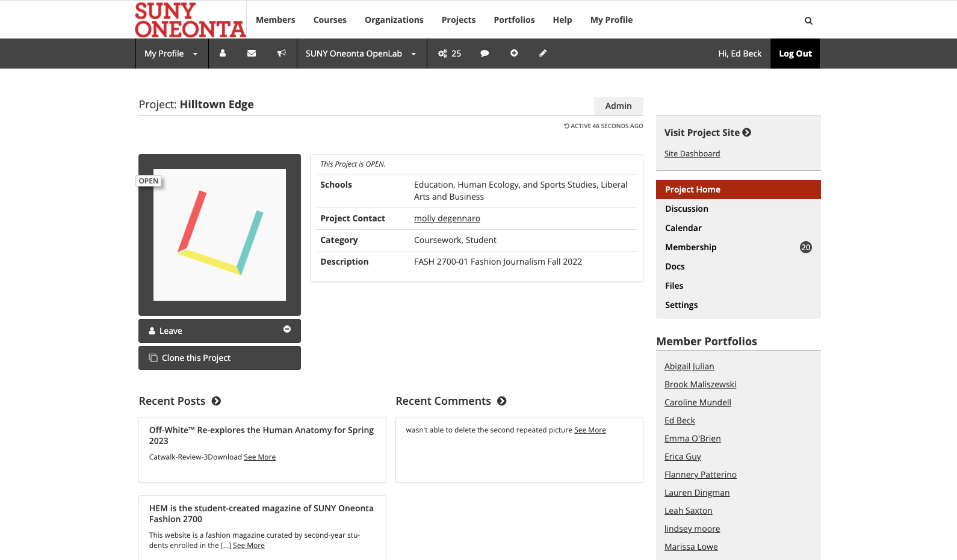The height and width of the screenshot is (560, 957).
Task: Click the Admin tab button
Action: pyautogui.click(x=618, y=106)
